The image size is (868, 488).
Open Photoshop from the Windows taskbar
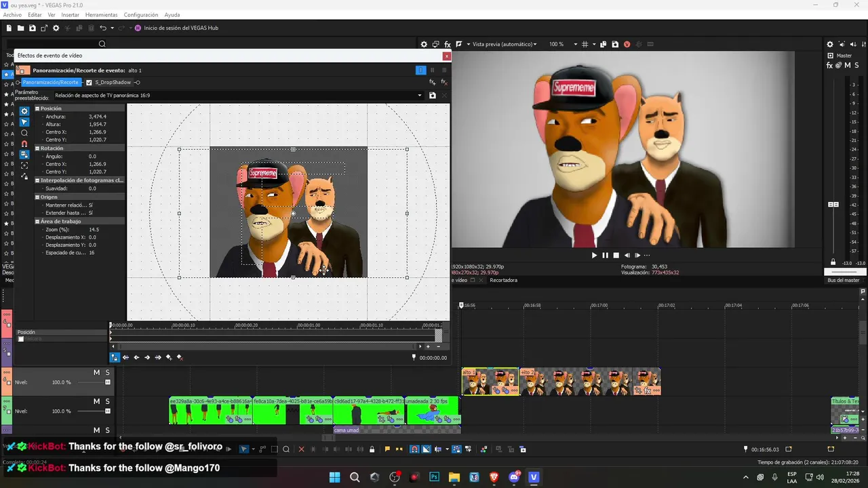[434, 477]
